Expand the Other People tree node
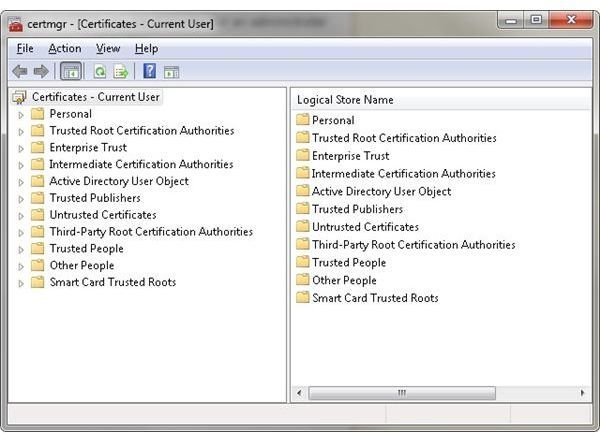 (21, 266)
